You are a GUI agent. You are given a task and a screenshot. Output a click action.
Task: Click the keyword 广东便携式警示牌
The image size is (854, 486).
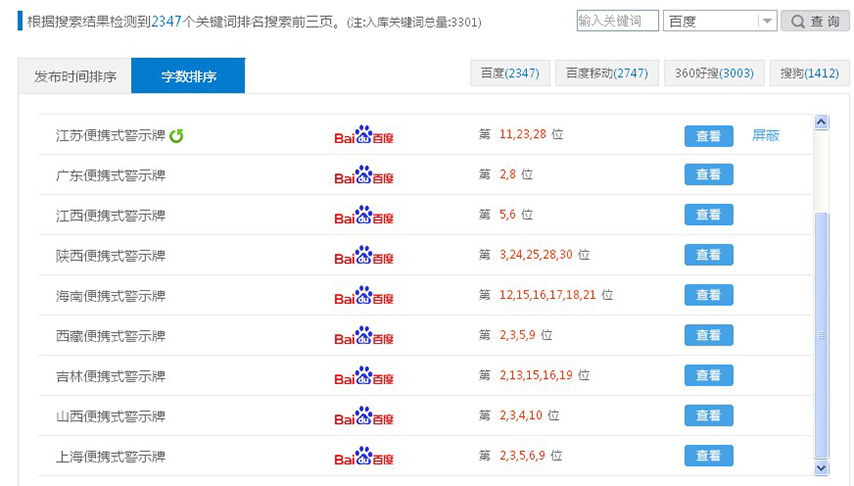coord(111,175)
